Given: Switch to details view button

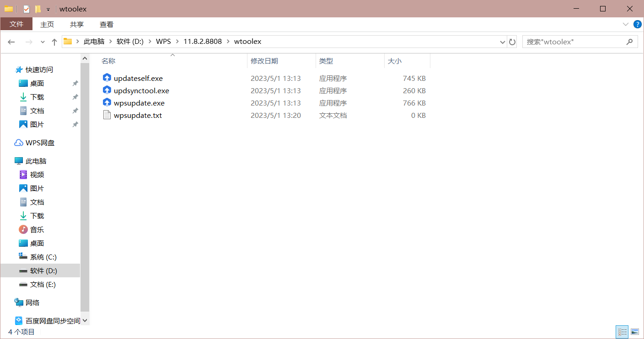Looking at the screenshot, I should (623, 332).
